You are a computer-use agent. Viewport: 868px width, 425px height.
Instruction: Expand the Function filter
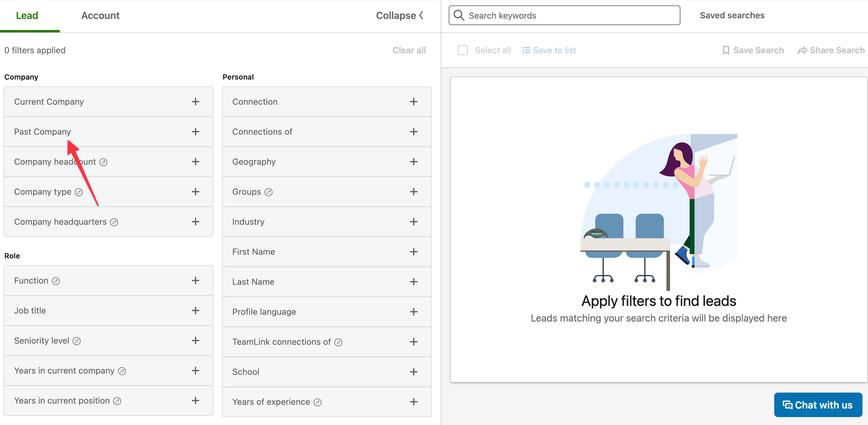tap(108, 281)
